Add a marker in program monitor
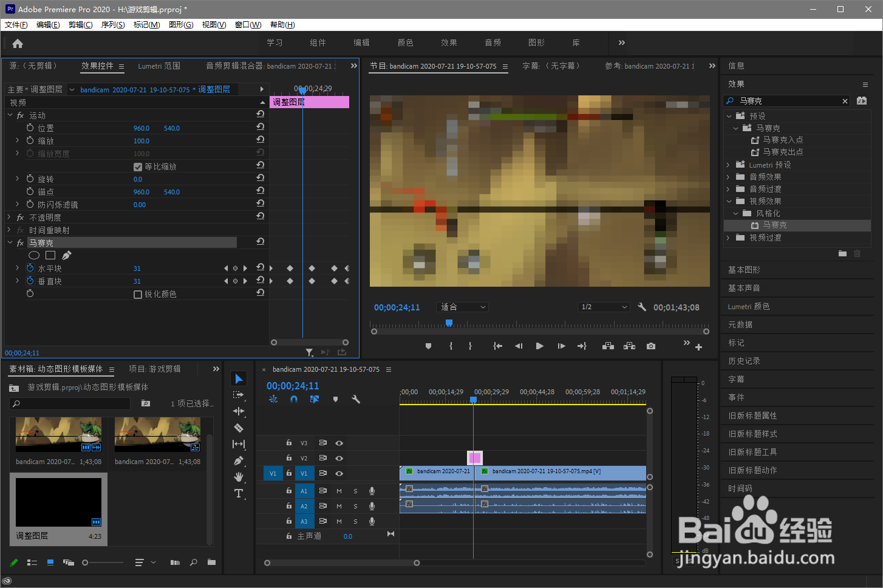 pos(428,346)
